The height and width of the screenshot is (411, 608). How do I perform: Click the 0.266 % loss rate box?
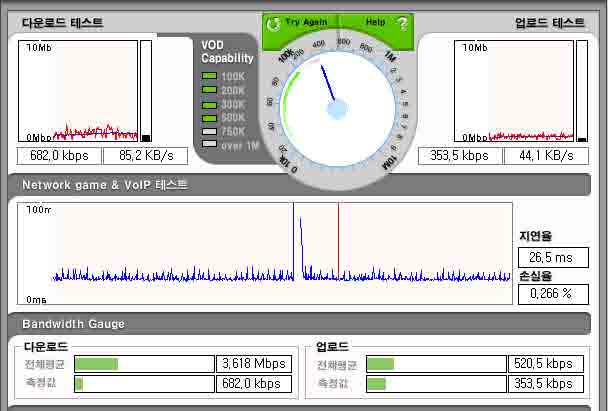coord(553,294)
